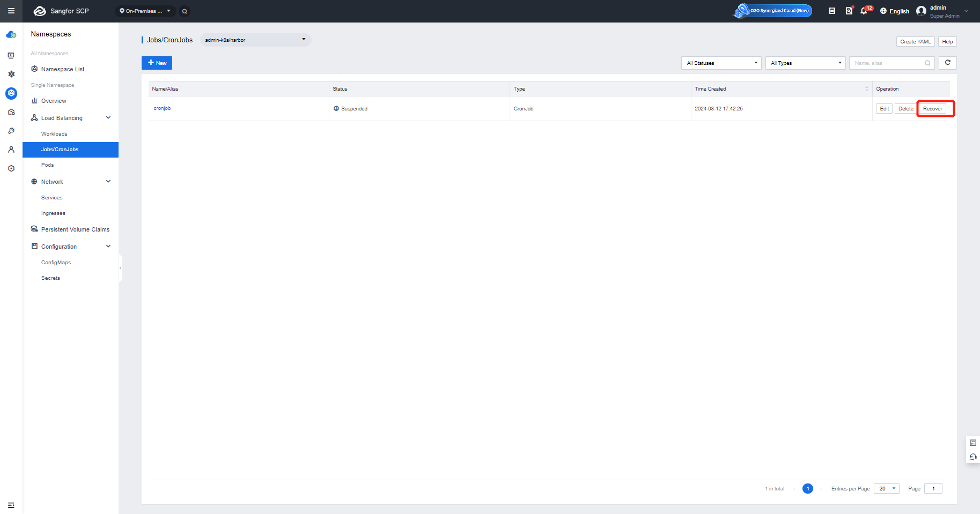Recover the suspended cronjob

933,109
